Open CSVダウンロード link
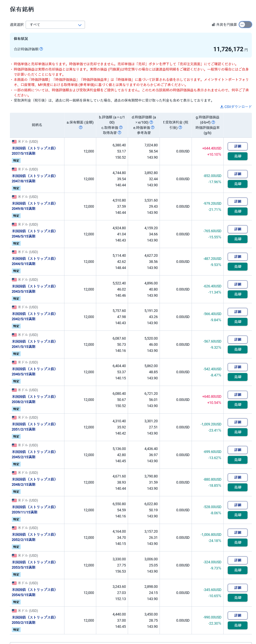The image size is (256, 644). pyautogui.click(x=236, y=107)
